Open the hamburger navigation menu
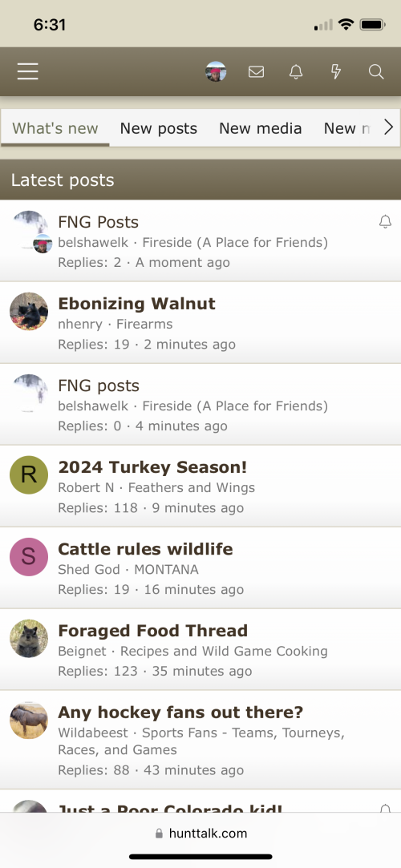This screenshot has width=401, height=868. pos(28,71)
